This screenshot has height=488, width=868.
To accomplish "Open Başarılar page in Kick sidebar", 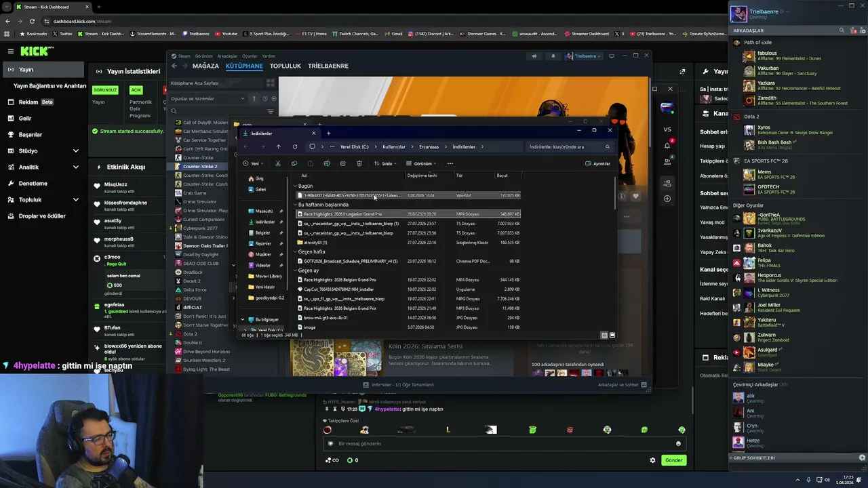I will pos(44,134).
